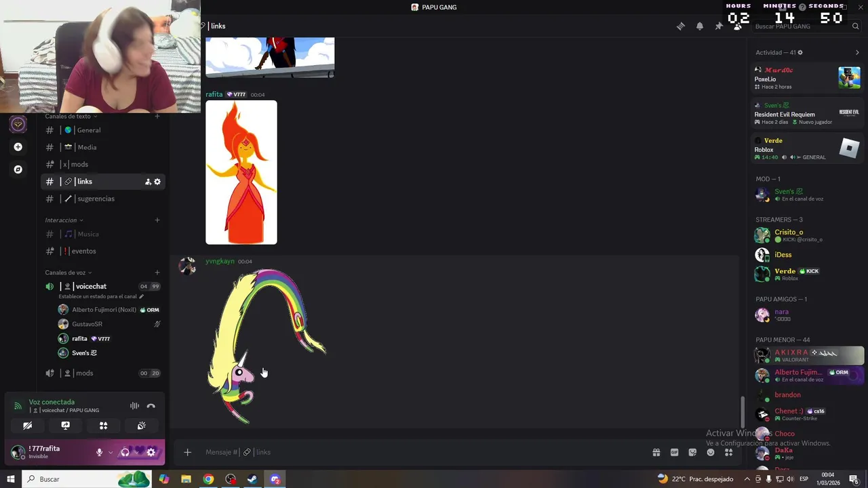Edit links channel settings gear

157,182
